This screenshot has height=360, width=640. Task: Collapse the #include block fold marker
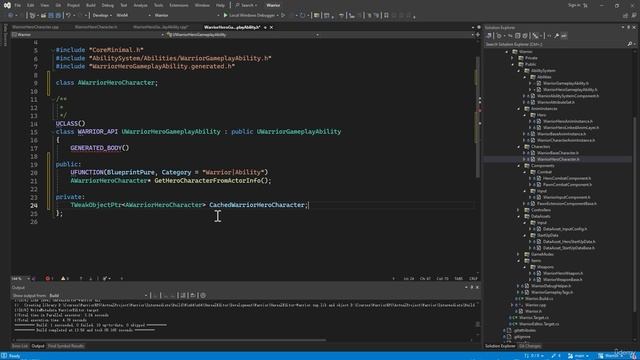coord(53,50)
